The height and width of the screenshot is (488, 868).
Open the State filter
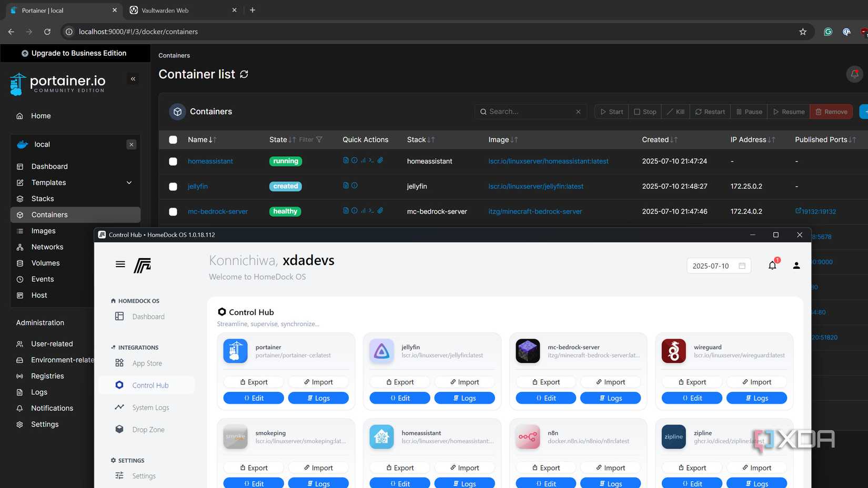(x=311, y=139)
